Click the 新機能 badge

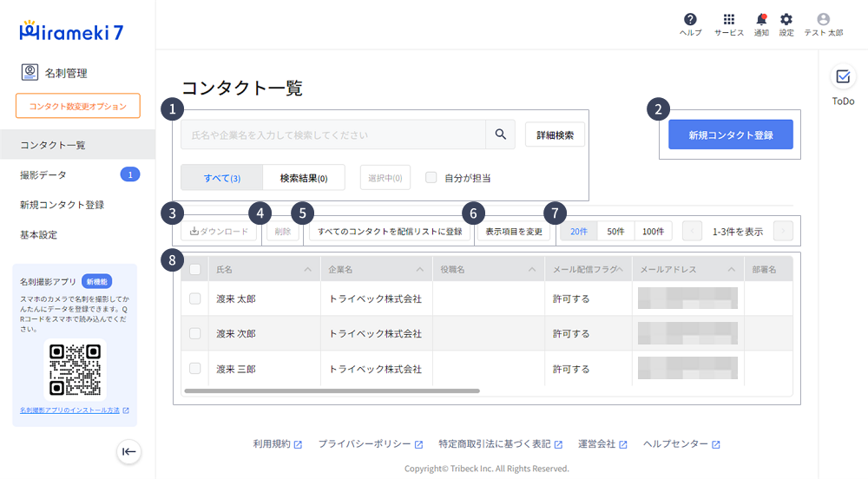click(97, 281)
